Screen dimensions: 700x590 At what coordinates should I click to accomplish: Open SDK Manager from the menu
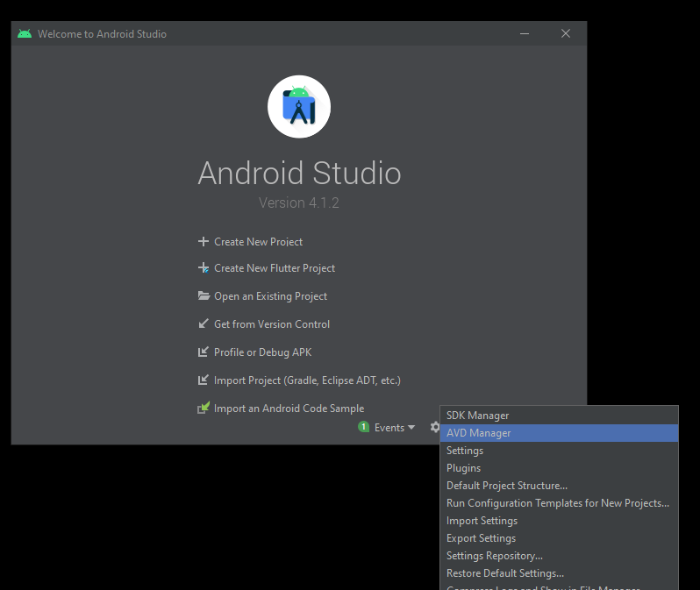(559, 416)
